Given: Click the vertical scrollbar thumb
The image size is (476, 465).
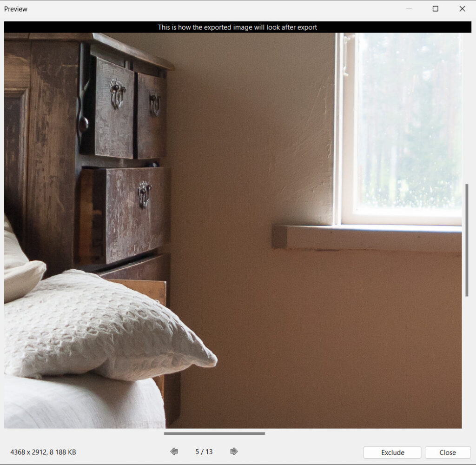Looking at the screenshot, I should coord(467,239).
